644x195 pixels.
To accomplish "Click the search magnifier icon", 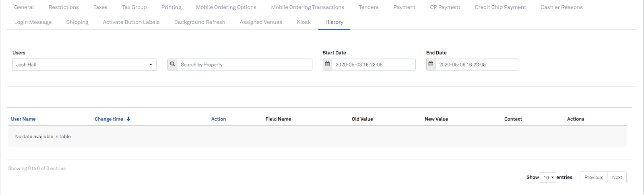I will tap(172, 64).
